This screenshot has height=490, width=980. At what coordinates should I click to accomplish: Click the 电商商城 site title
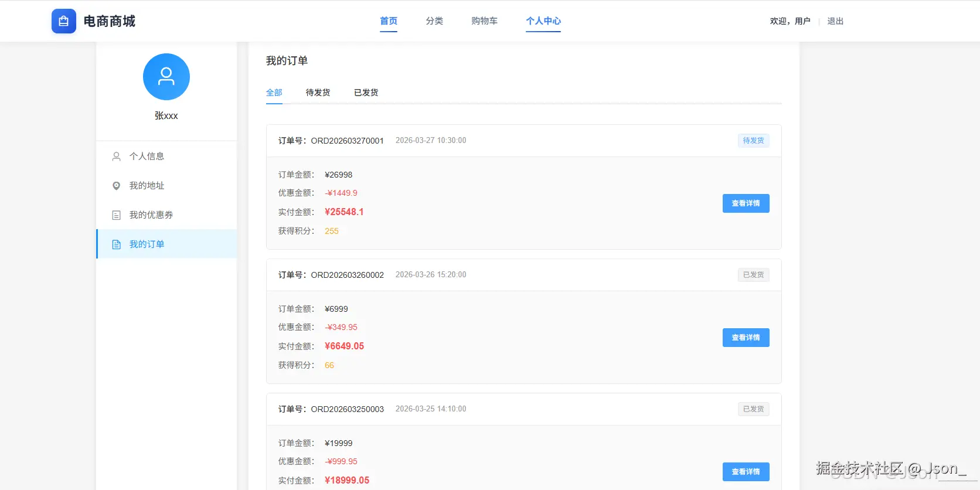click(x=110, y=21)
